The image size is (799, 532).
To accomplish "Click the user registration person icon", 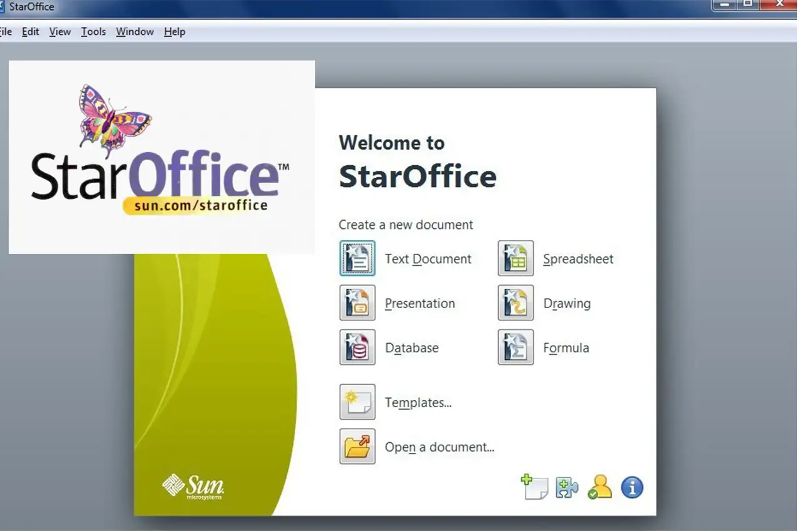I will [x=599, y=487].
